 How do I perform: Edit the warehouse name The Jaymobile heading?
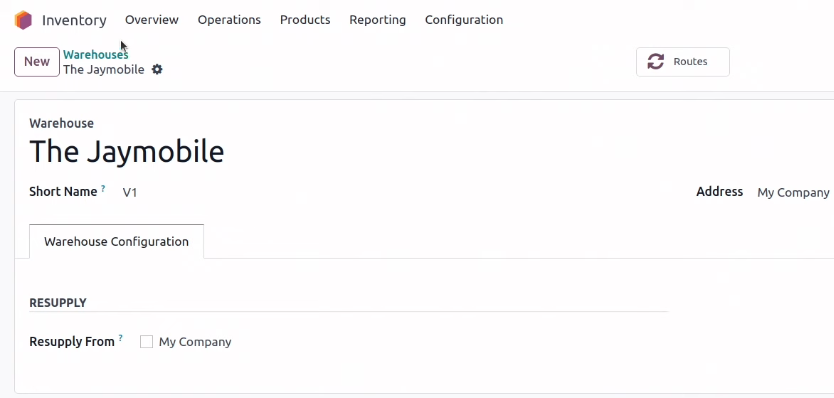tap(127, 152)
